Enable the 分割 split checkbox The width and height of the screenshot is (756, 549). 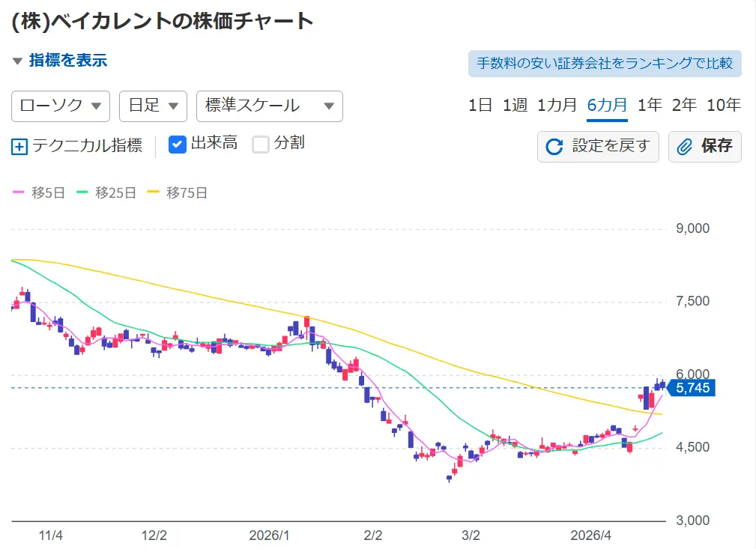tap(260, 144)
